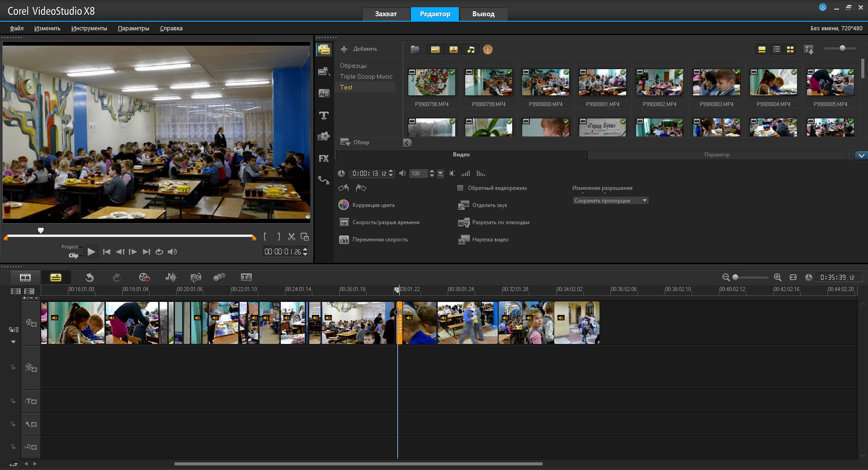Screen dimensions: 868x470
Task: Open the Инструменты menu
Action: 89,28
